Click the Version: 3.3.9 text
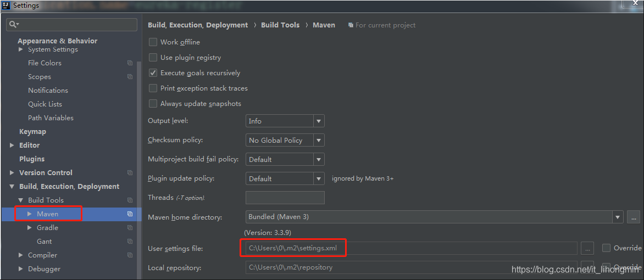The height and width of the screenshot is (280, 644). click(x=268, y=232)
